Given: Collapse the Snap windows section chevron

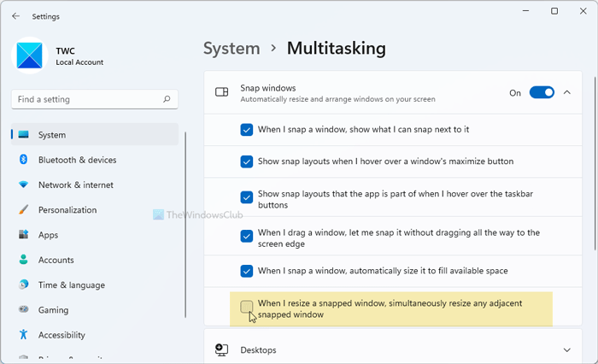Looking at the screenshot, I should [567, 92].
